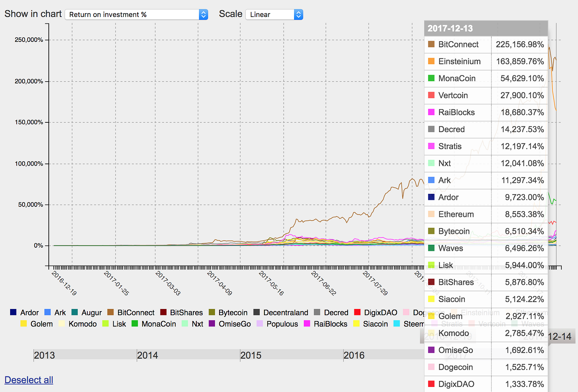Toggle Decentraland in the legend
Screen dimensions: 578x392
(x=281, y=313)
